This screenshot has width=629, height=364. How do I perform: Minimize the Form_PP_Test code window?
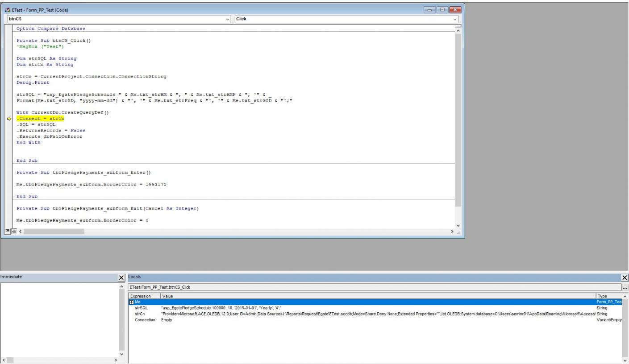430,10
